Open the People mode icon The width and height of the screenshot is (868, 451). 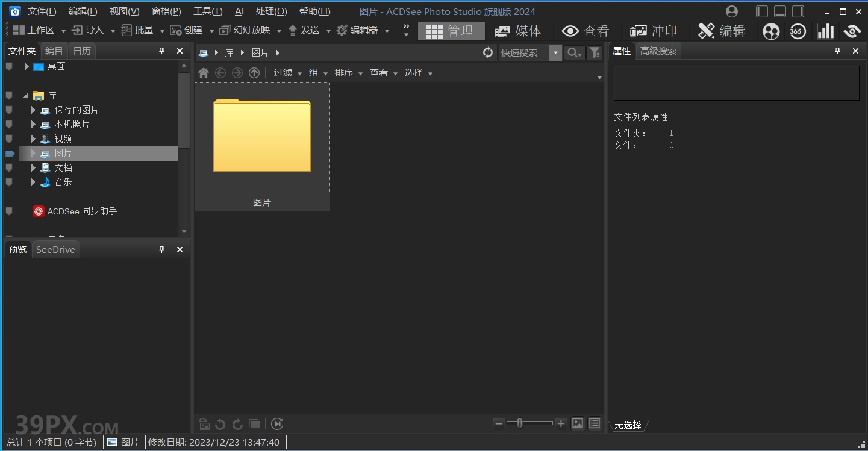point(771,31)
